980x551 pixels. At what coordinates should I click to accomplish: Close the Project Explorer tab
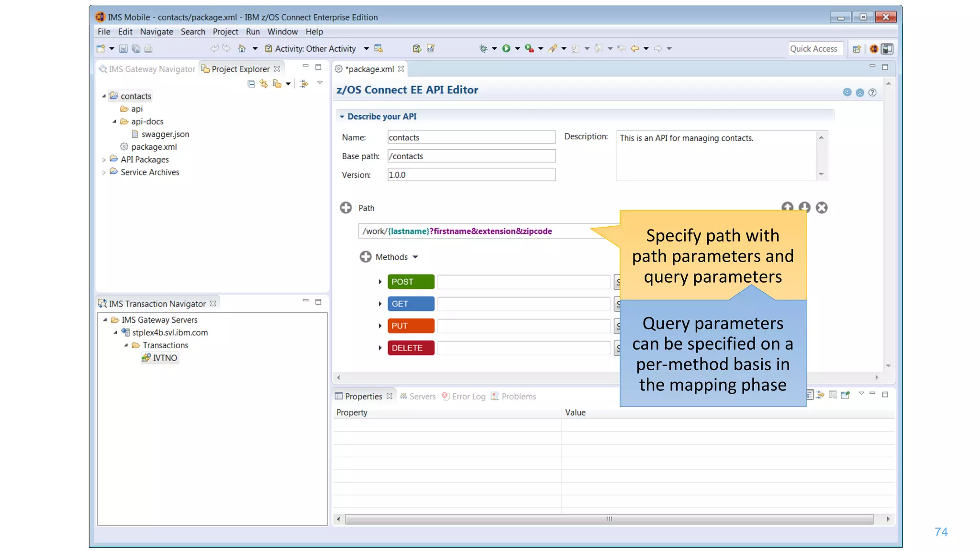click(277, 69)
